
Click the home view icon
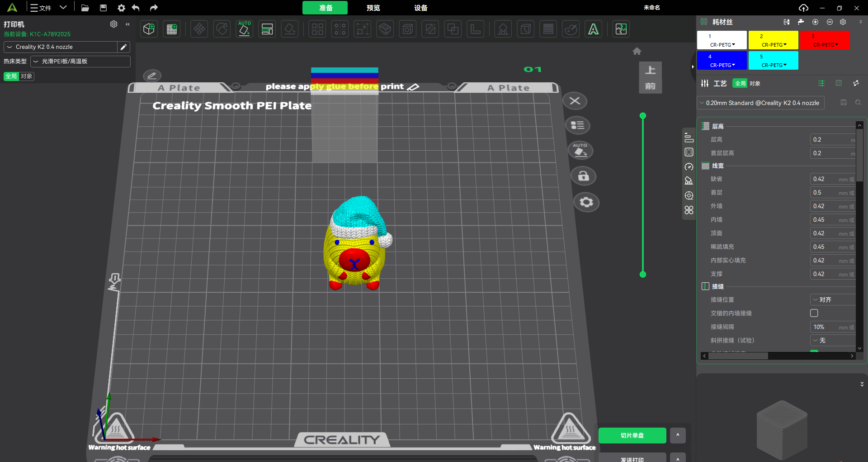tap(637, 51)
